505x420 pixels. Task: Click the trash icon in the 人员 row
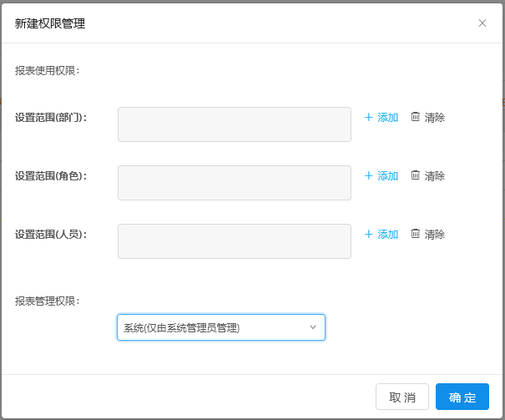[416, 235]
